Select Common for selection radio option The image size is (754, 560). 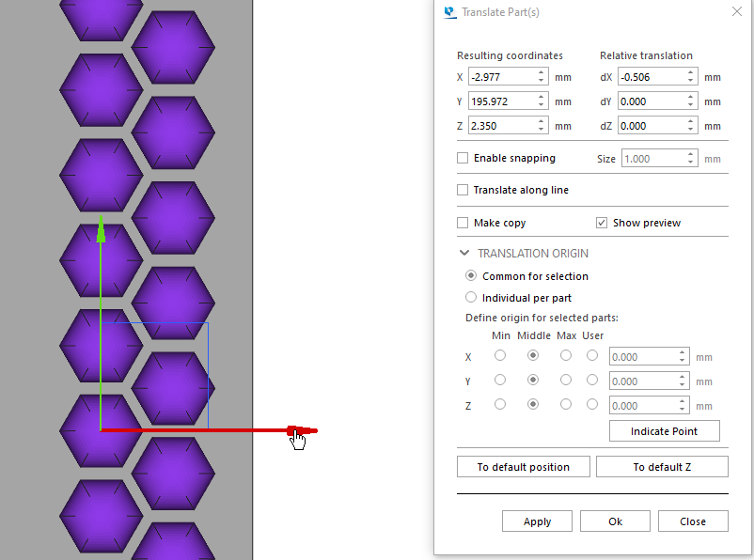472,276
